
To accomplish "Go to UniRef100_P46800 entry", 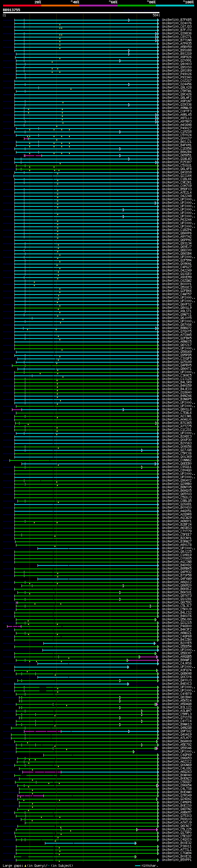I will (176, 626).
